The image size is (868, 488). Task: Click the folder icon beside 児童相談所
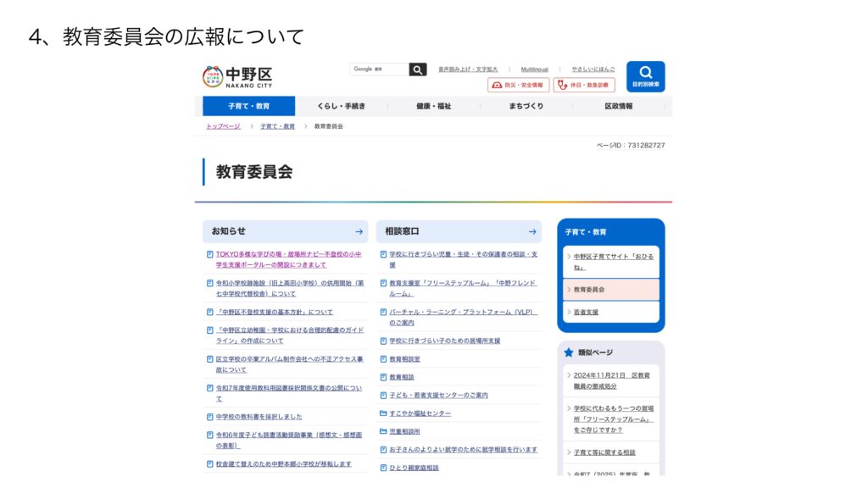pos(383,431)
